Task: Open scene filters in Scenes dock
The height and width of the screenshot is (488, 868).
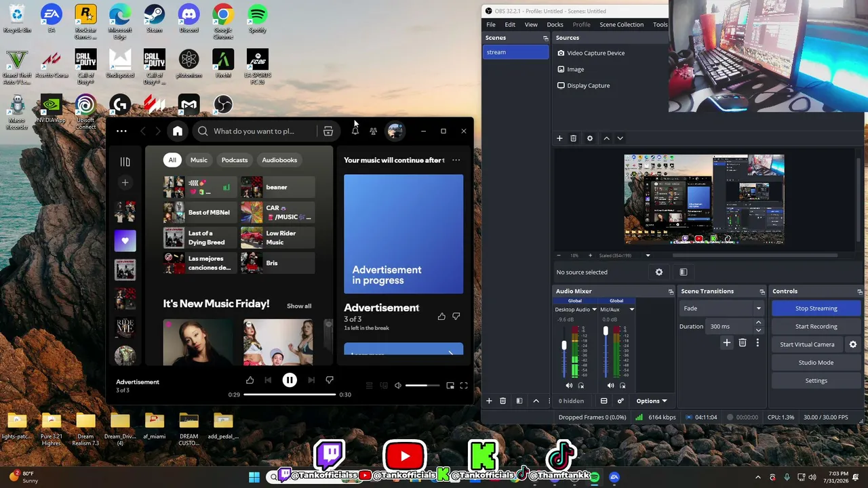Action: pos(519,401)
